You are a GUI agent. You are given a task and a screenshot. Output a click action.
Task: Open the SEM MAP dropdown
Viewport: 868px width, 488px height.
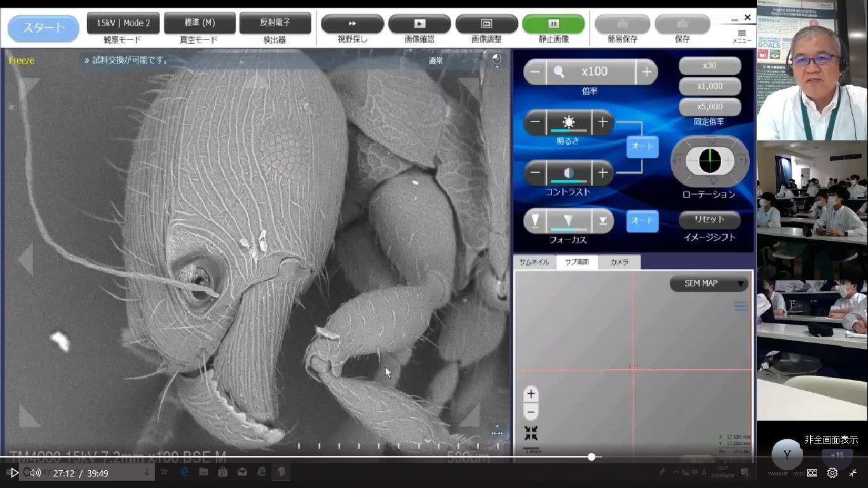tap(708, 283)
